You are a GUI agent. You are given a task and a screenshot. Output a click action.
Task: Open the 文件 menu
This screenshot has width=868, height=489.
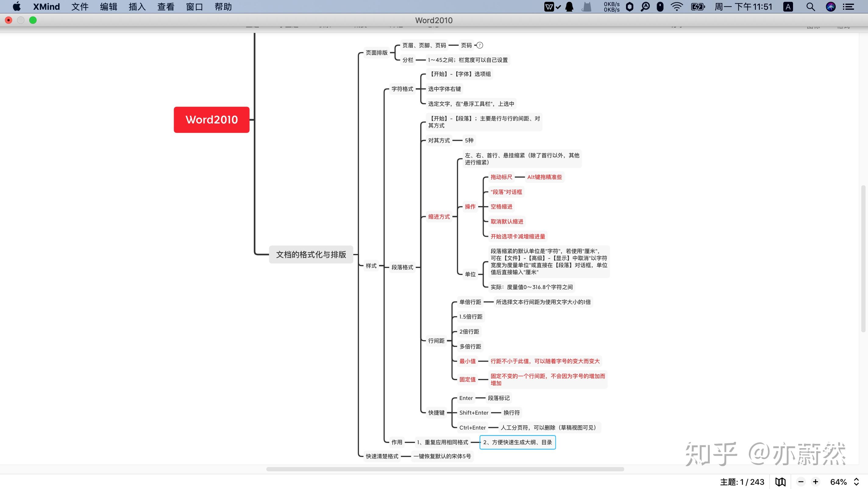click(x=80, y=7)
